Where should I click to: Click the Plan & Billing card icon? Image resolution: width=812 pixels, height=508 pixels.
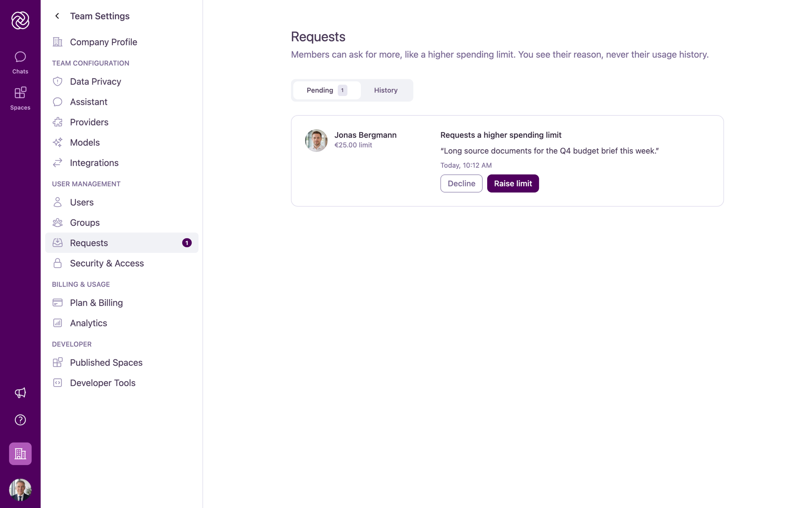[x=58, y=302]
